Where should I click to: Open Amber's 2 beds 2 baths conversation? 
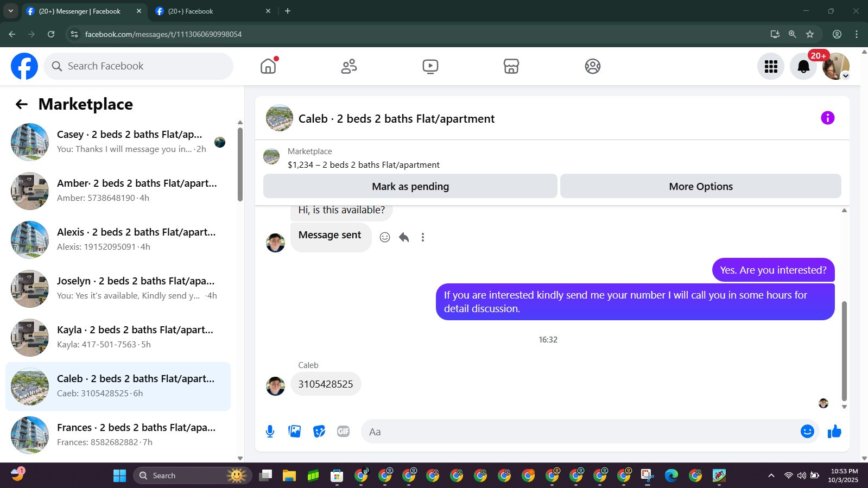[118, 191]
